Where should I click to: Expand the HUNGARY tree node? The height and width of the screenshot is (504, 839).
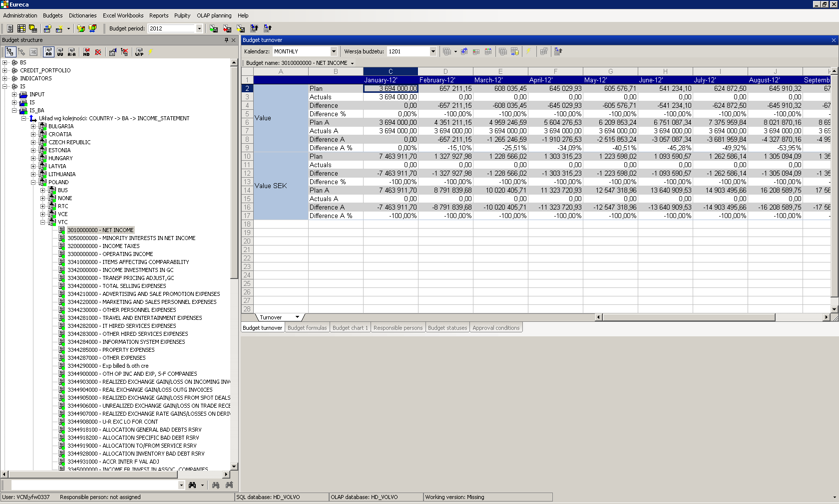point(33,158)
